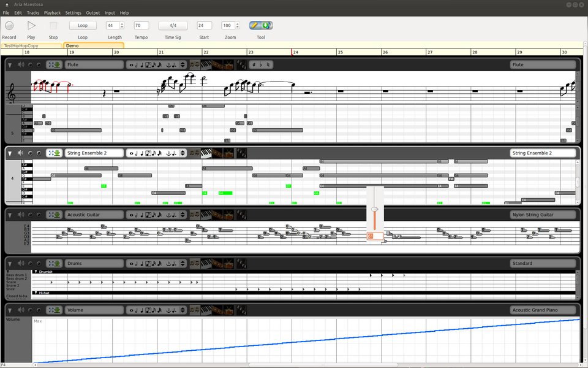Switch Flute track to guitar tablature editor
The height and width of the screenshot is (368, 588).
click(217, 64)
